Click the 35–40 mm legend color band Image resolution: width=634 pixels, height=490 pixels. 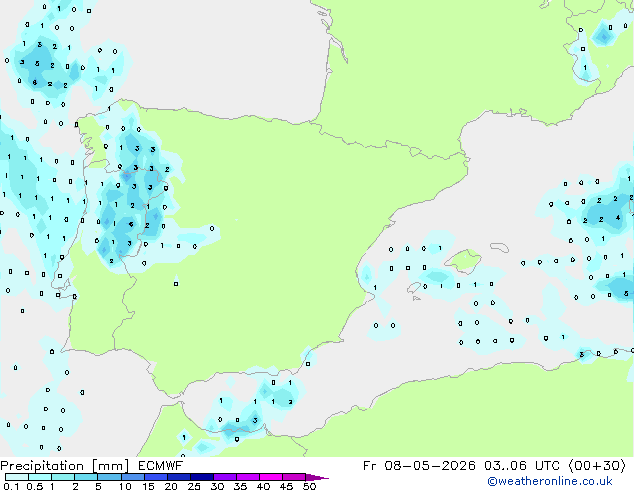pyautogui.click(x=247, y=477)
